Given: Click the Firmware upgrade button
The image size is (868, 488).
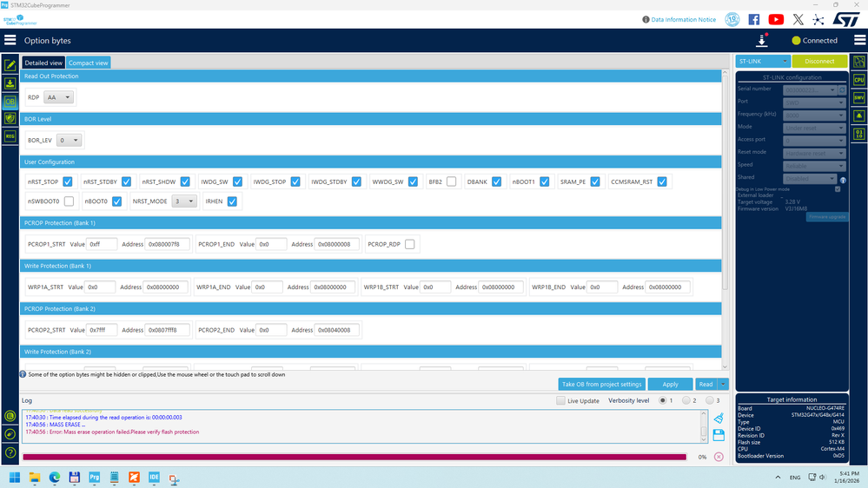Looking at the screenshot, I should coord(827,217).
